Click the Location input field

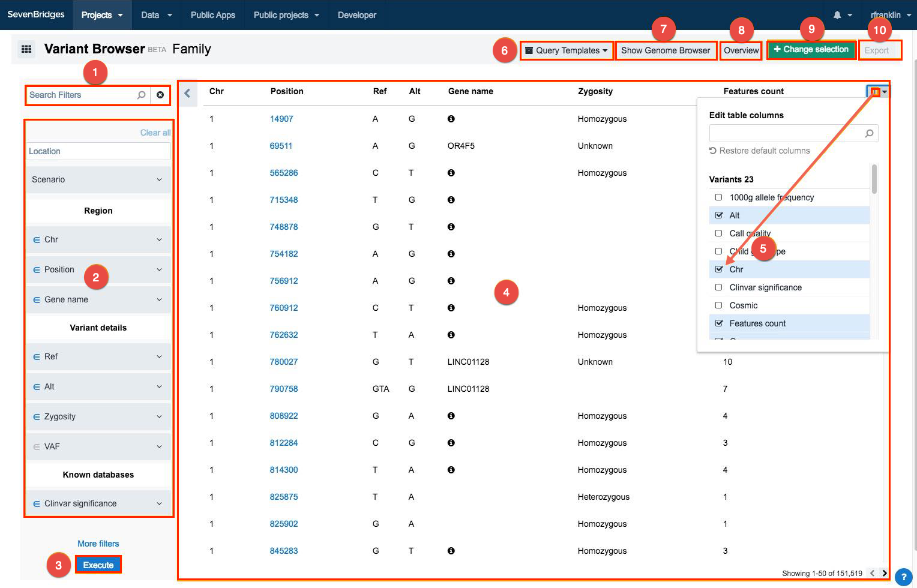(x=98, y=151)
